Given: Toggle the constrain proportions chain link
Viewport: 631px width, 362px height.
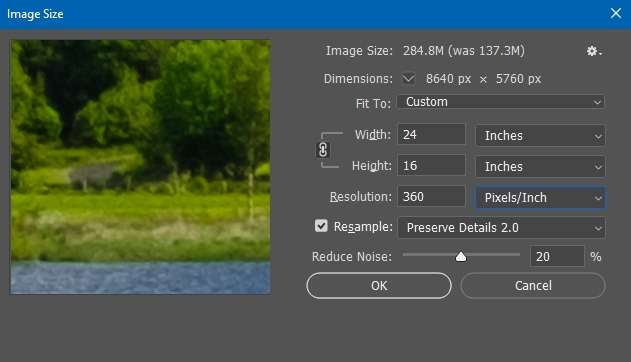Looking at the screenshot, I should click(x=323, y=150).
